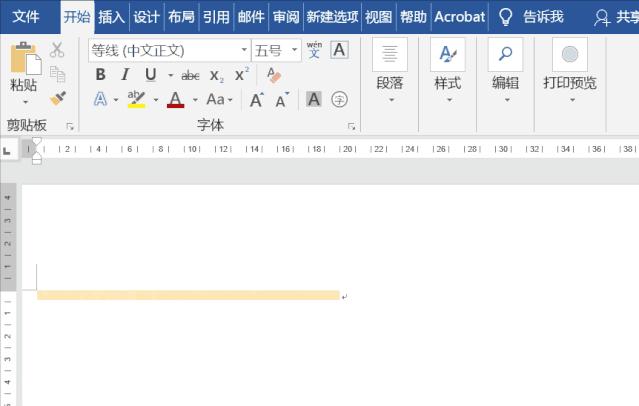Switch to the Insert (插入) tab
This screenshot has height=406, width=639.
pyautogui.click(x=112, y=17)
